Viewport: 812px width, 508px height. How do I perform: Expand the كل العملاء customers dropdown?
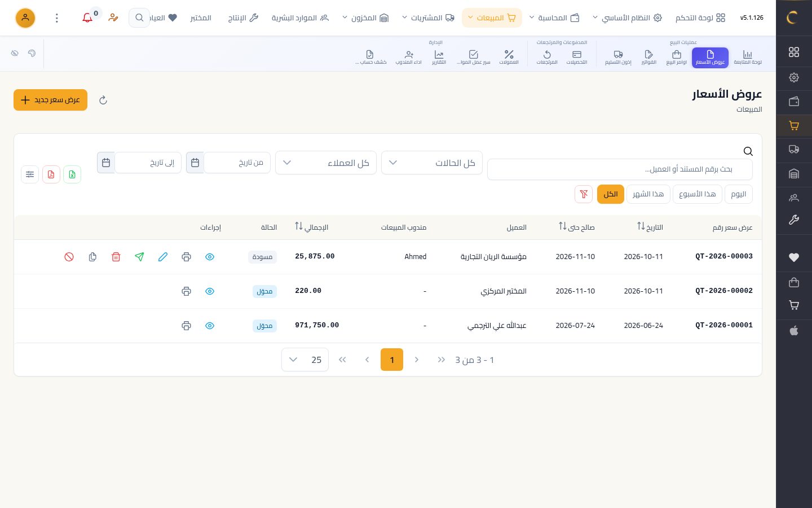pyautogui.click(x=326, y=163)
